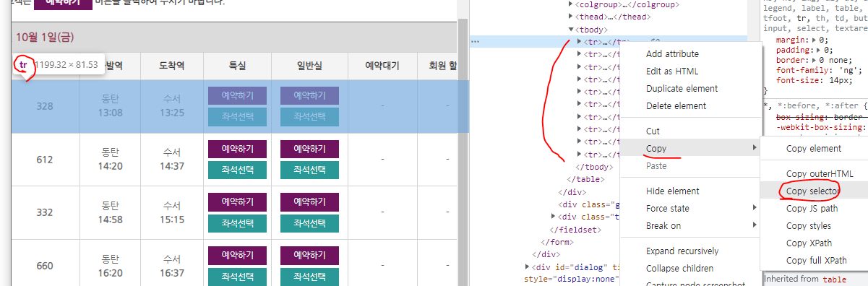Select 일반실 좌석선택 for train 328

(x=309, y=117)
